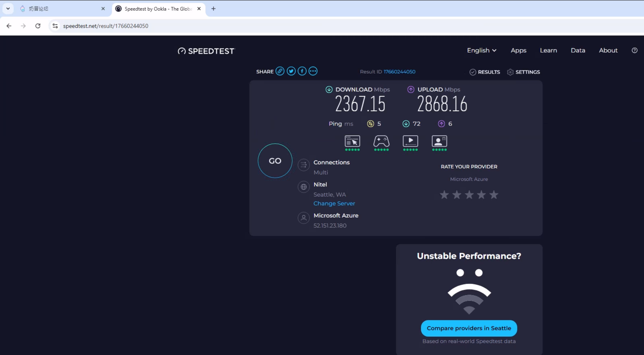Rate provider with the fifth star

494,195
